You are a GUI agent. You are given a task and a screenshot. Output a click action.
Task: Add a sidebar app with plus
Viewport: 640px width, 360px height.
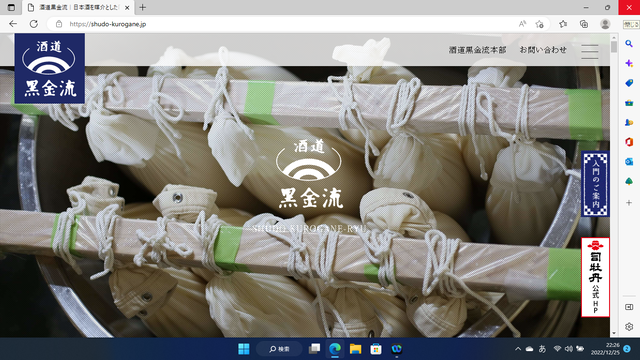pyautogui.click(x=629, y=202)
